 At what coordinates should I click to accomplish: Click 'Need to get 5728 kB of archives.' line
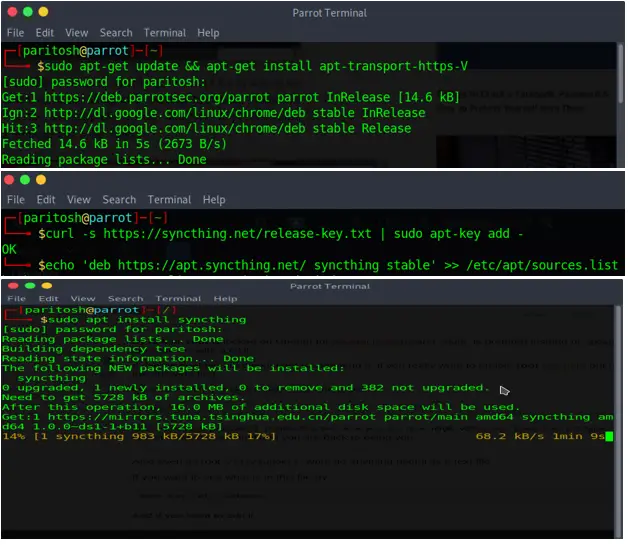(123, 397)
